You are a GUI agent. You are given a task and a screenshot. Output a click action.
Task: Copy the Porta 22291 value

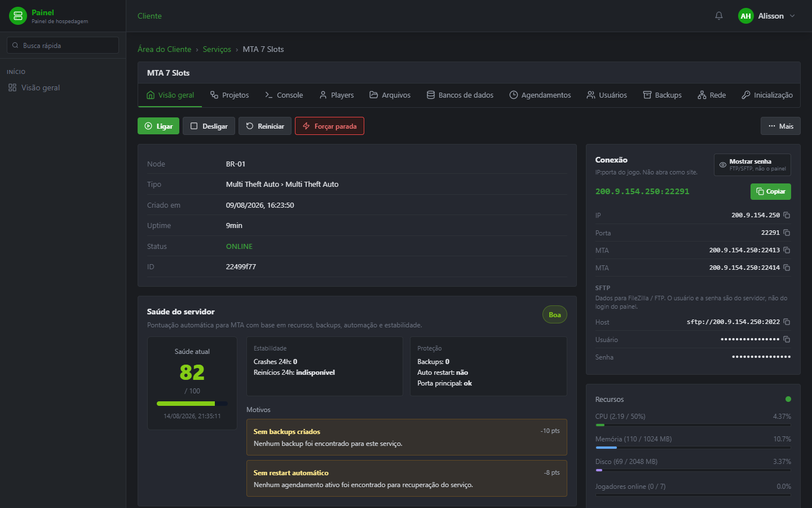[x=787, y=233]
